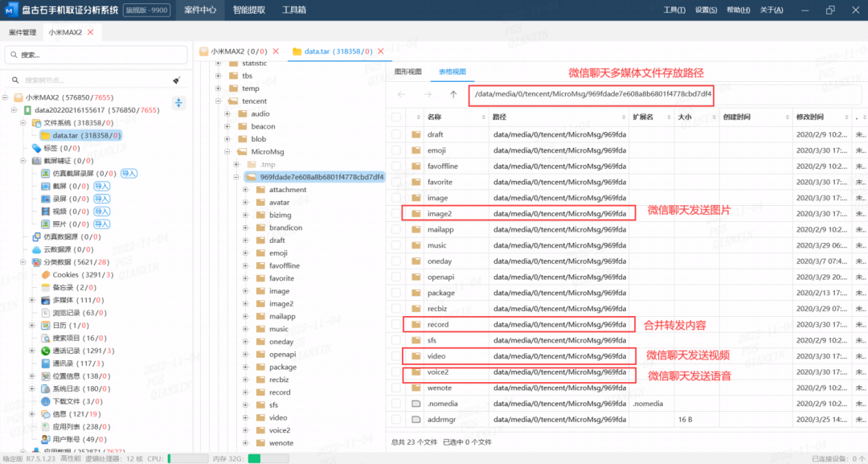Click the 标签 tag icon
Viewport: 868px width, 464px height.
[x=36, y=148]
